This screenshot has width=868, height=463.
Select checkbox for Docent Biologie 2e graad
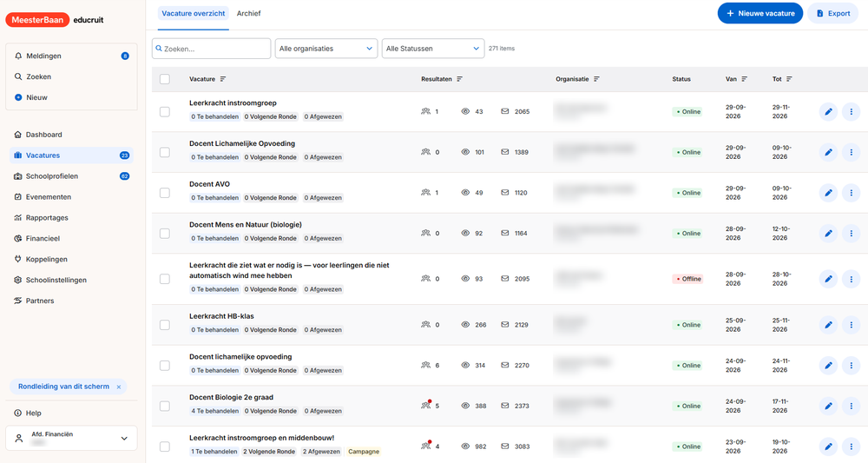click(x=165, y=406)
